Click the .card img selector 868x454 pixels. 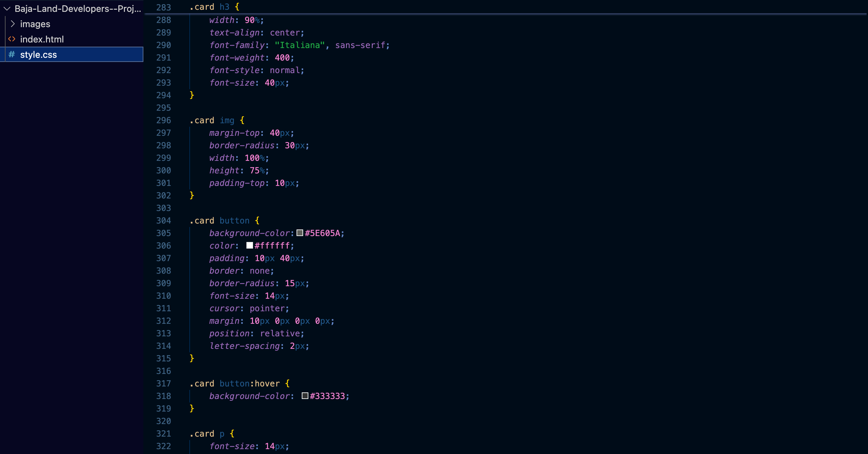coord(212,120)
